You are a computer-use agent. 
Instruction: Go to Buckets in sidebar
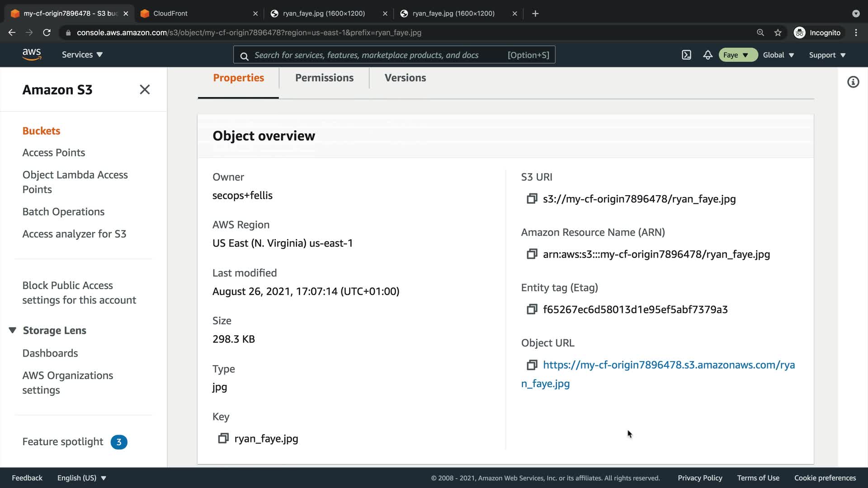click(x=41, y=131)
